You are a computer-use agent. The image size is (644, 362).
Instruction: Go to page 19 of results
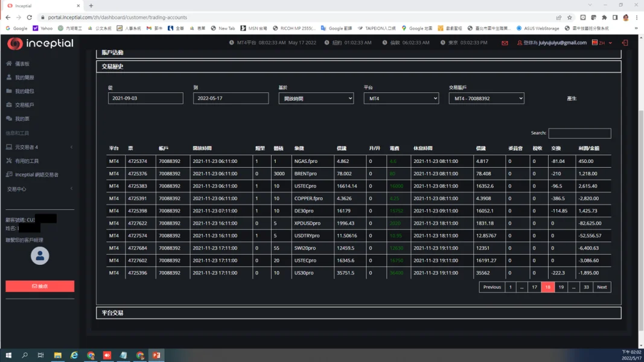click(x=561, y=287)
